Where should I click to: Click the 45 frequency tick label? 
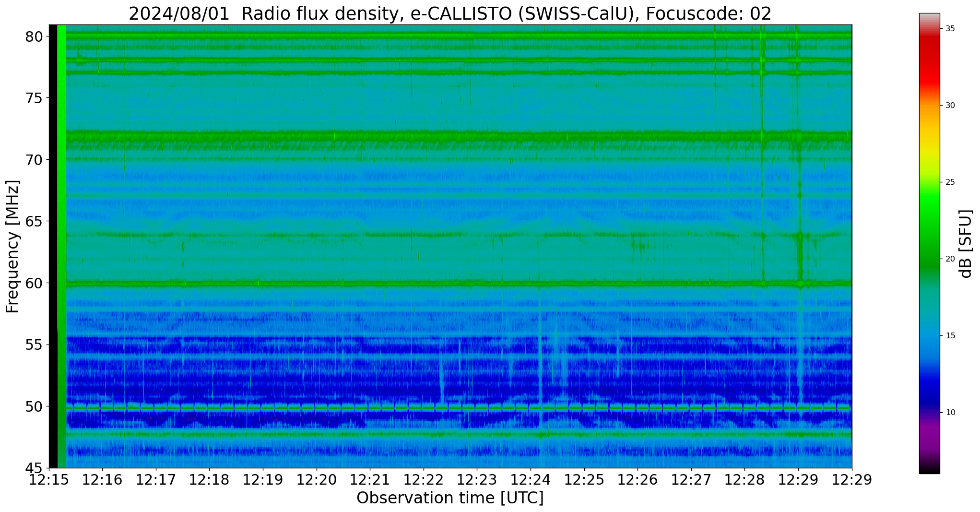(35, 468)
